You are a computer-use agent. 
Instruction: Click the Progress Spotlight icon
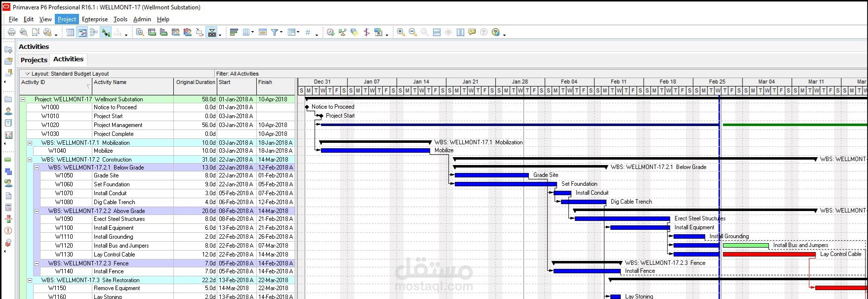(355, 32)
